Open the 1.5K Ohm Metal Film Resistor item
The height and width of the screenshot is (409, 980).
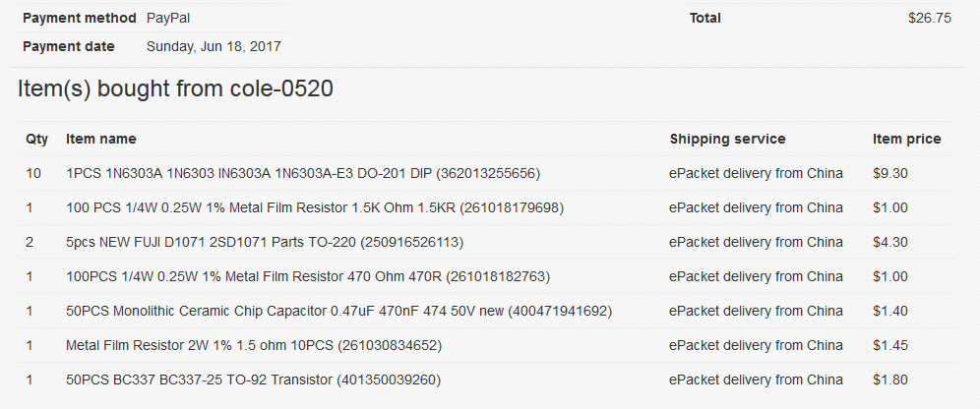pos(315,207)
